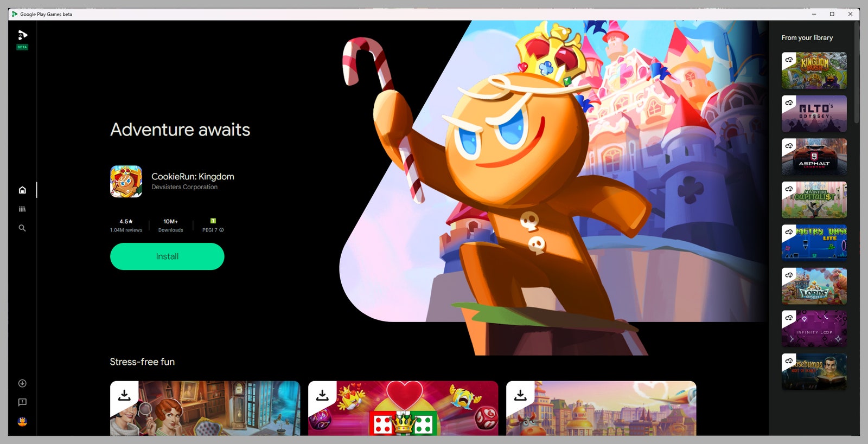868x444 pixels.
Task: Open Adventure Capitalist from your library
Action: (x=814, y=200)
